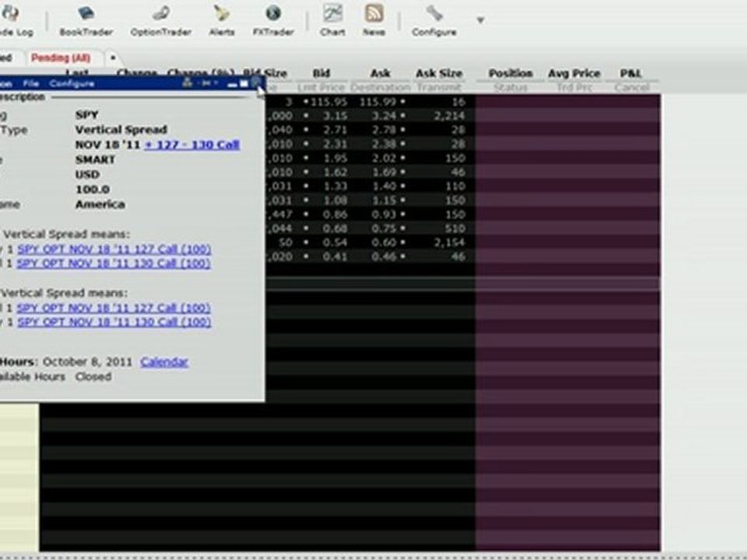Maximize the description window
The width and height of the screenshot is (747, 560).
(x=244, y=84)
